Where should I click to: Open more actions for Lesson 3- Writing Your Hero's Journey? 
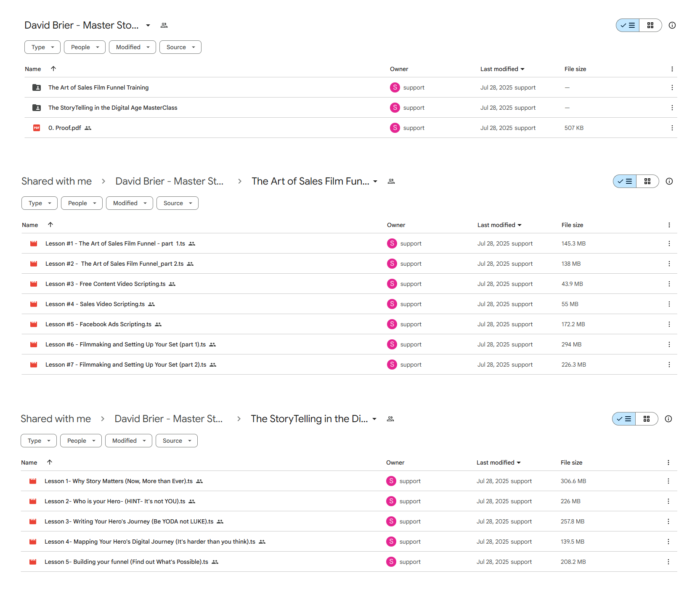tap(668, 521)
